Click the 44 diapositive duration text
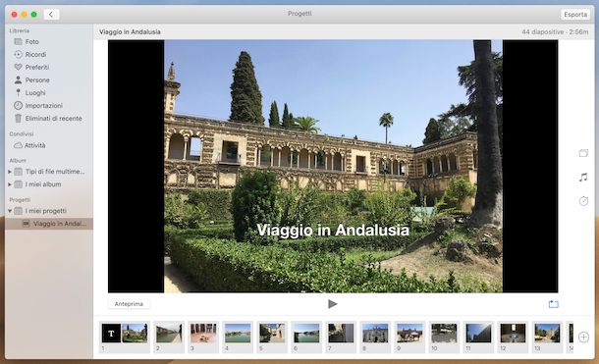This screenshot has height=364, width=599. point(555,32)
